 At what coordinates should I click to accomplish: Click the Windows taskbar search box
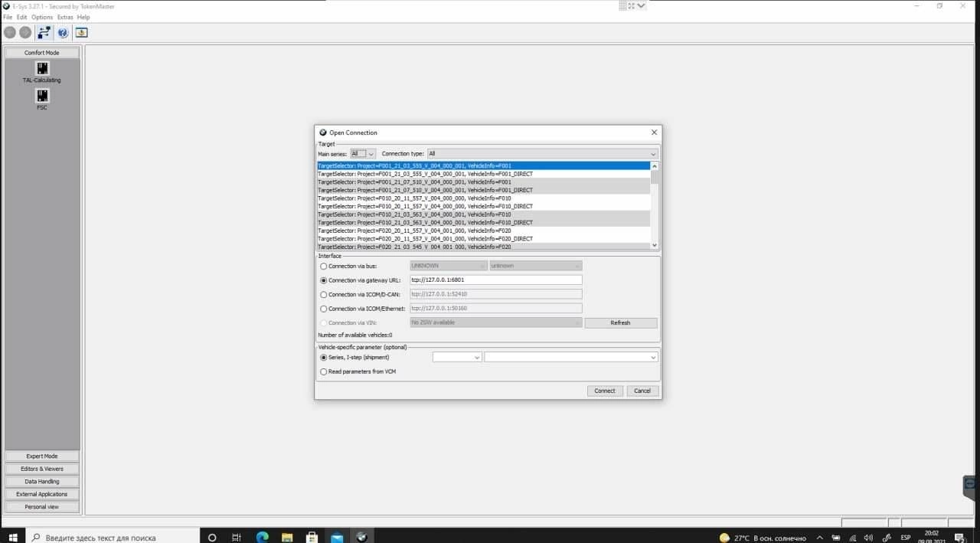pos(113,538)
